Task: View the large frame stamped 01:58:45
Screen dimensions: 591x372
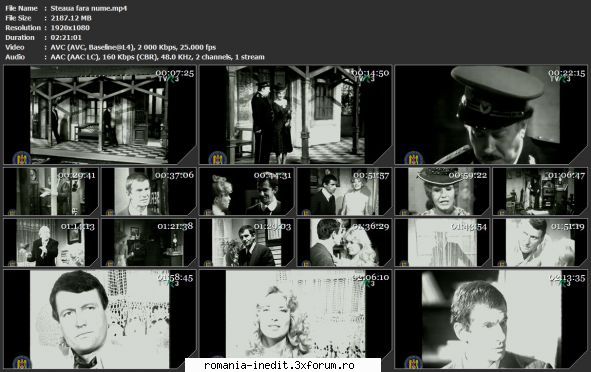Action: [100, 319]
